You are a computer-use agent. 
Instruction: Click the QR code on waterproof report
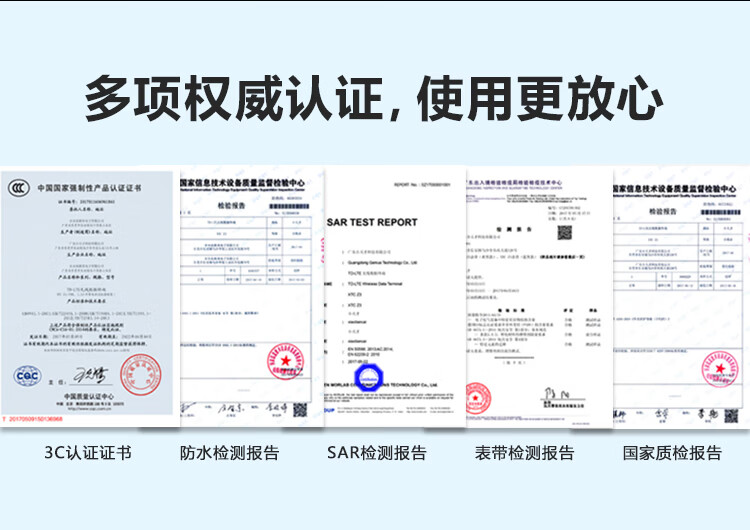tap(300, 410)
